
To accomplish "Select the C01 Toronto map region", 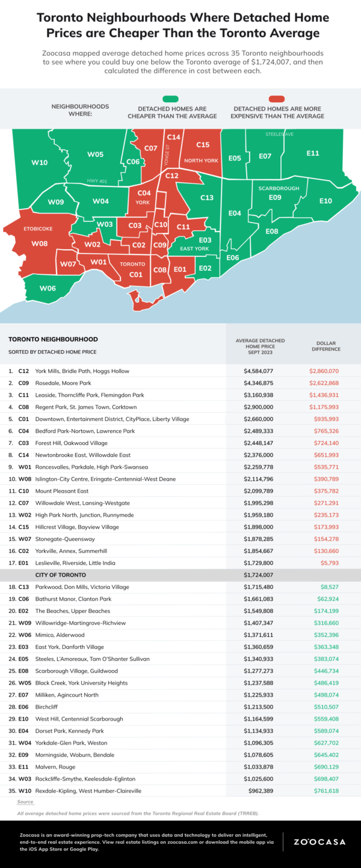I will 135,274.
